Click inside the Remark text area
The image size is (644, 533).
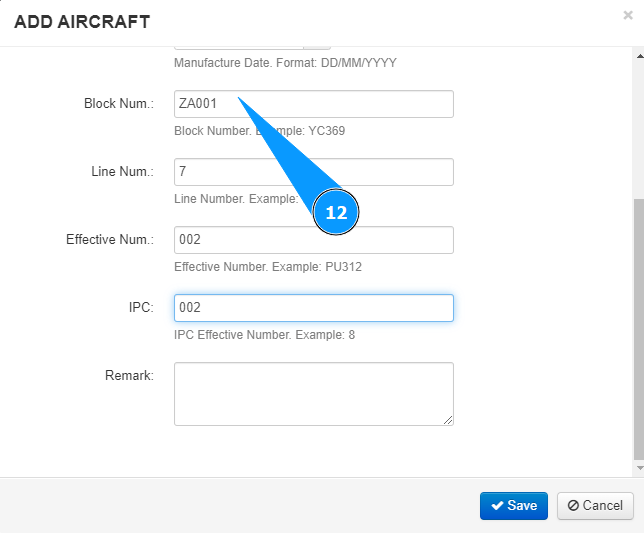[313, 393]
